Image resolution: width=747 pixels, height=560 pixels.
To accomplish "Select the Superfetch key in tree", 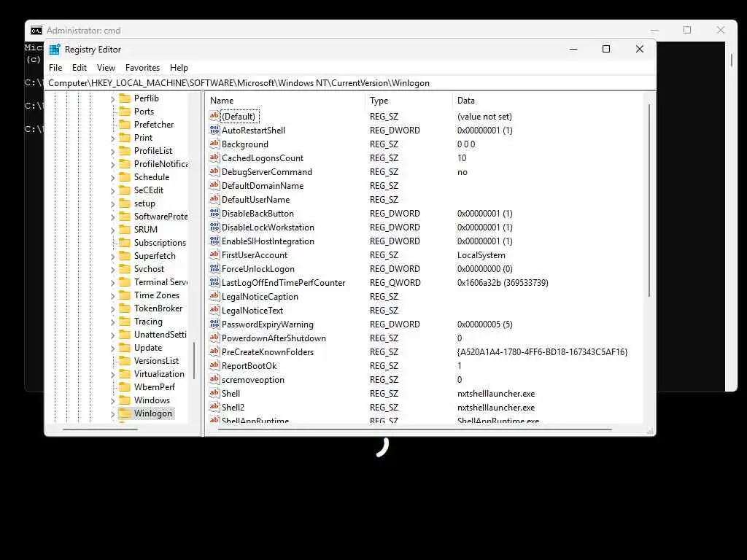I will (155, 256).
